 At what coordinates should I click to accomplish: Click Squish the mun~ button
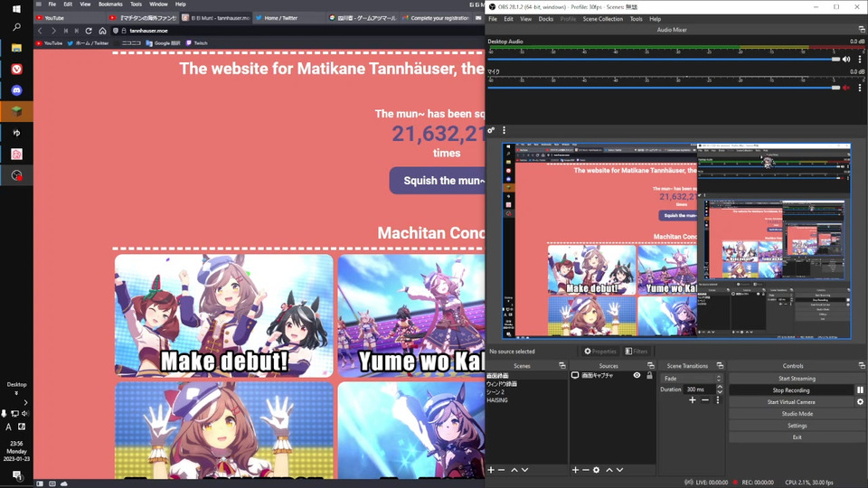[438, 181]
